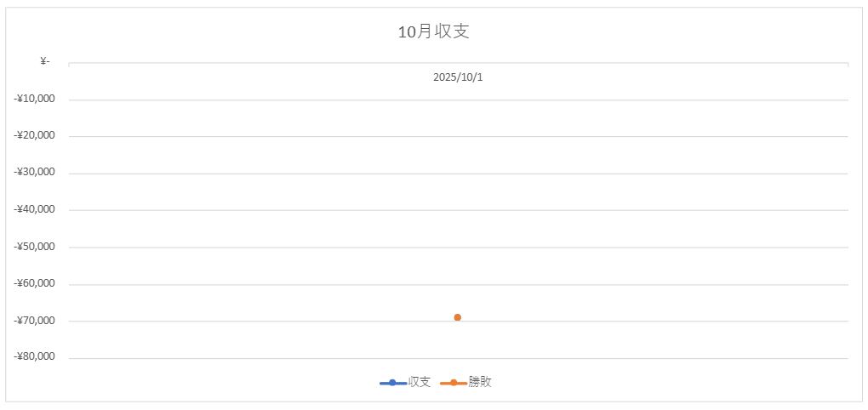Click the -¥40,000 axis label
Image resolution: width=868 pixels, height=410 pixels.
pos(35,209)
